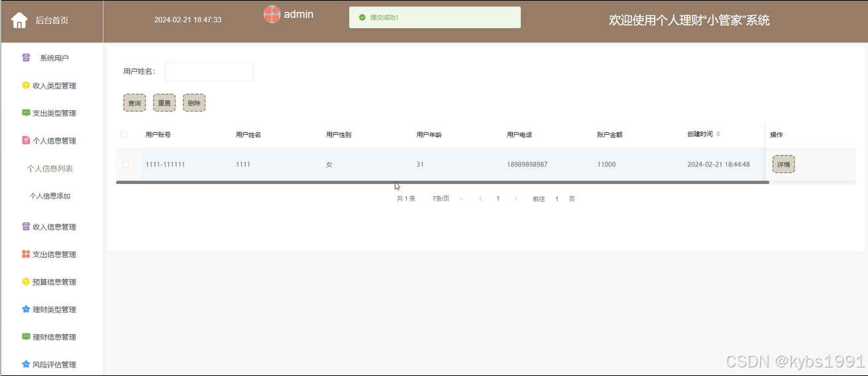Click the 收入类型管理 menu icon
The height and width of the screenshot is (376, 868).
click(x=26, y=85)
